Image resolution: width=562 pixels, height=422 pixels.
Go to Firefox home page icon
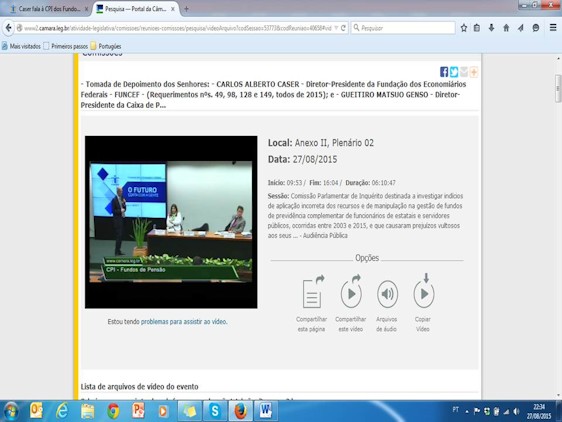point(506,28)
